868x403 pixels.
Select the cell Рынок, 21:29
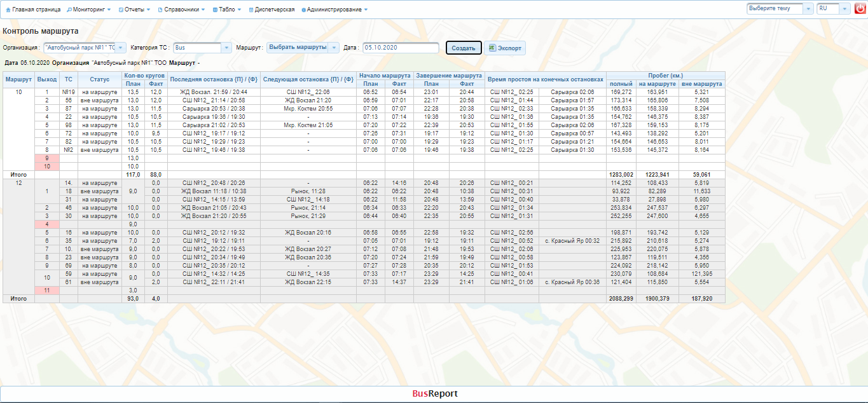[x=308, y=216]
